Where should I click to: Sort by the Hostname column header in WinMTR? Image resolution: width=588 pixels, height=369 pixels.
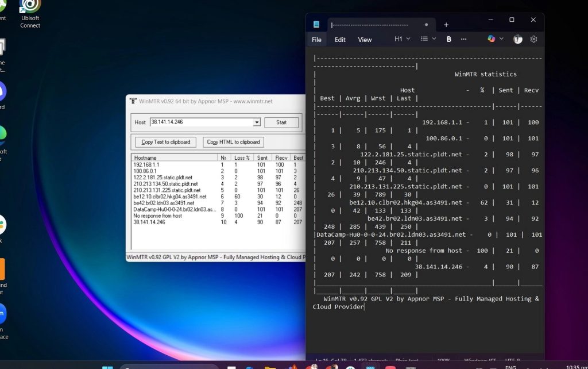pos(175,157)
